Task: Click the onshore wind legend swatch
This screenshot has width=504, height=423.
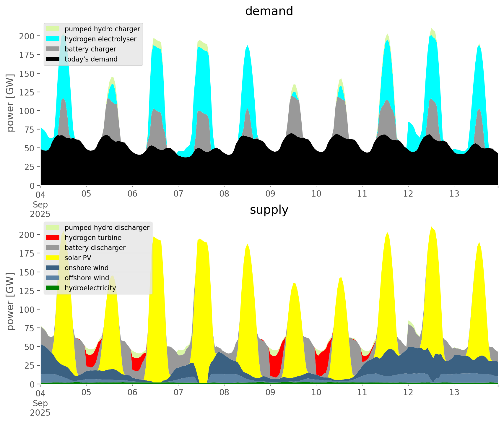Action: [53, 268]
